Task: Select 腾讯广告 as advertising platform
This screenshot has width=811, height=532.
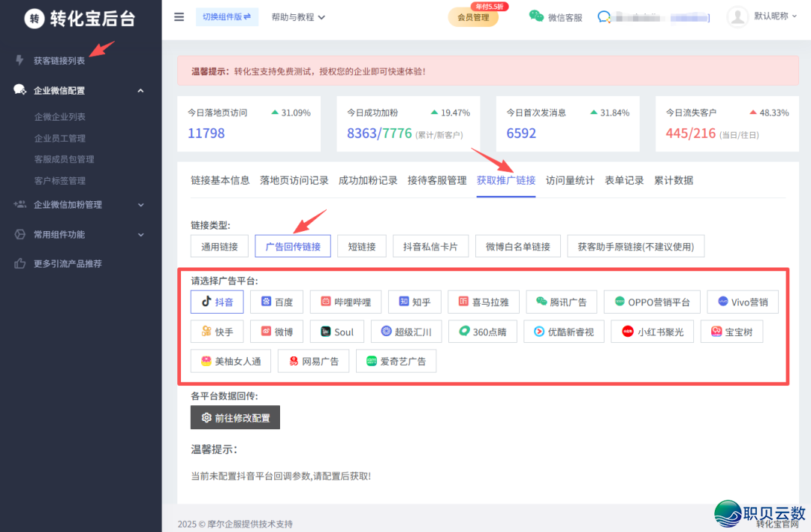Action: (561, 302)
